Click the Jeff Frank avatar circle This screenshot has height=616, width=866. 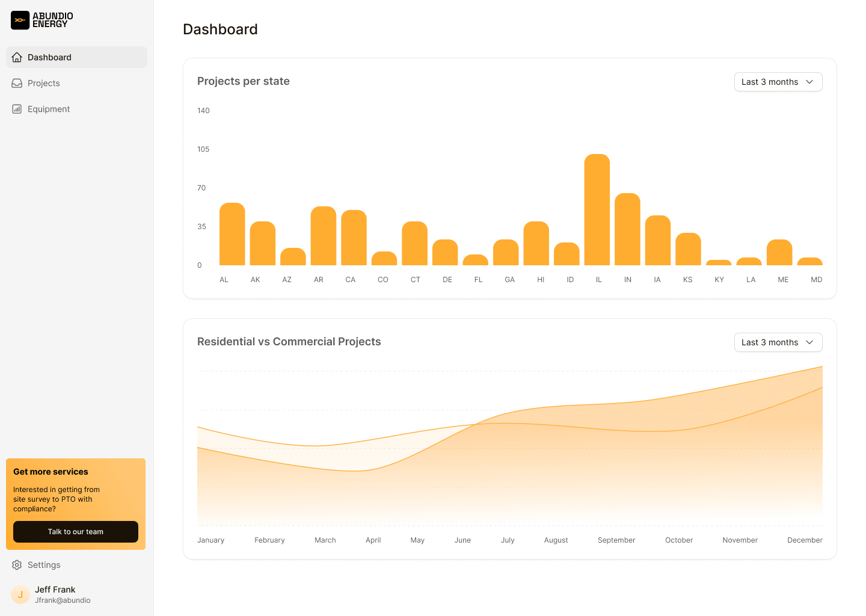pos(20,594)
